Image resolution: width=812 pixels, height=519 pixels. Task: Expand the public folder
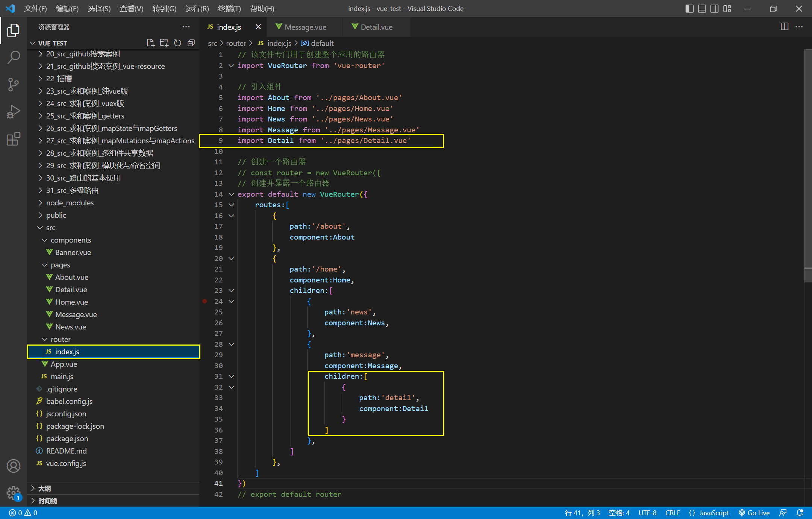click(x=56, y=215)
